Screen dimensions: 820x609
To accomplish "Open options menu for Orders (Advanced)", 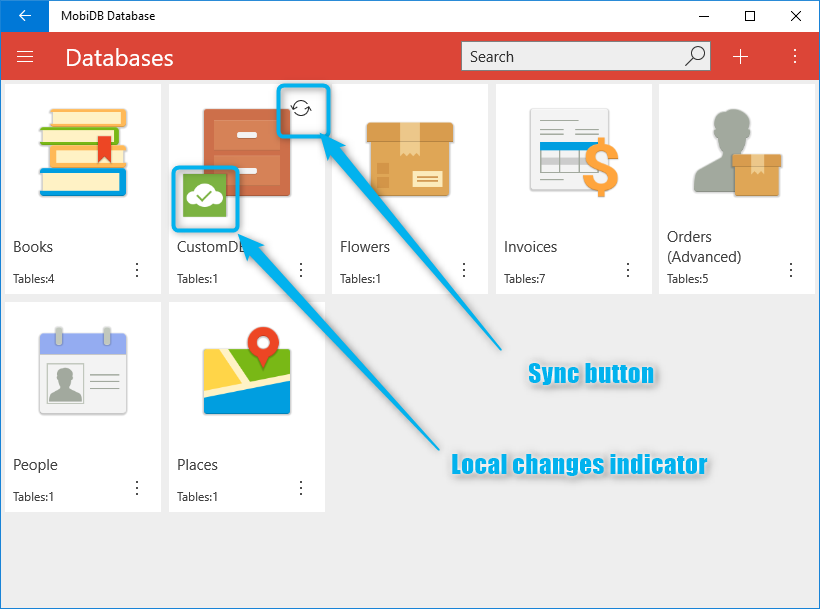I will pyautogui.click(x=791, y=270).
